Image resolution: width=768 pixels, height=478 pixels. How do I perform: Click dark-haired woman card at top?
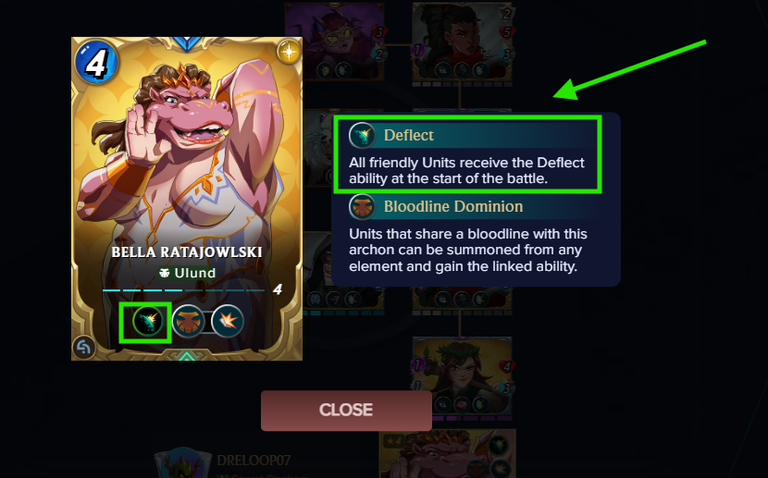(x=462, y=42)
